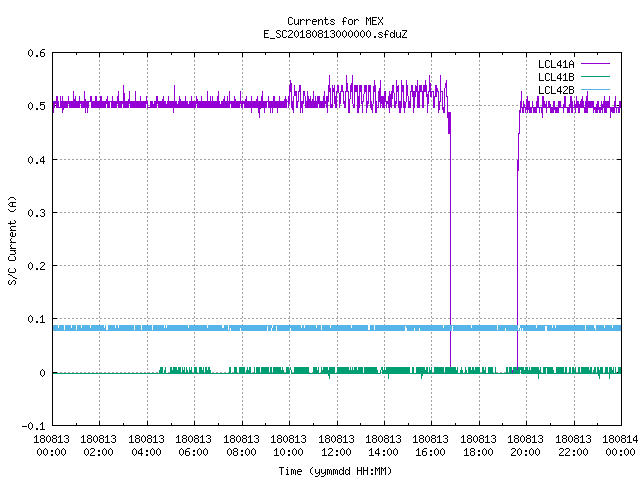Image resolution: width=640 pixels, height=480 pixels.
Task: Click the y-axis tick value 0.1
Action: point(36,319)
